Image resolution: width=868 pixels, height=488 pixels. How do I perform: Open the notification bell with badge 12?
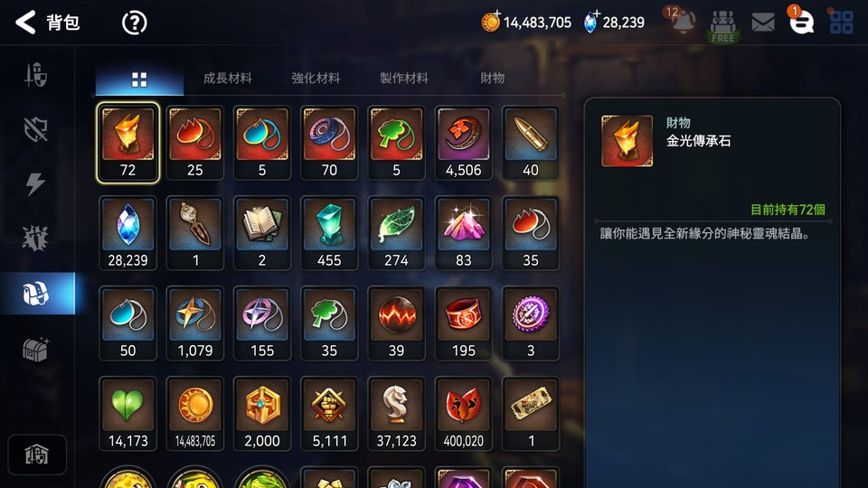[682, 21]
